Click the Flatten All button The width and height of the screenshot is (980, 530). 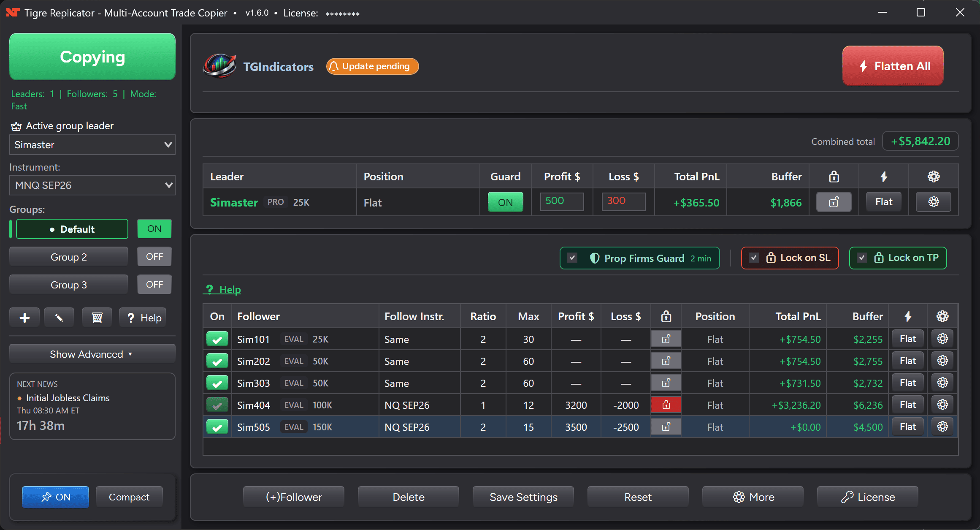click(893, 66)
